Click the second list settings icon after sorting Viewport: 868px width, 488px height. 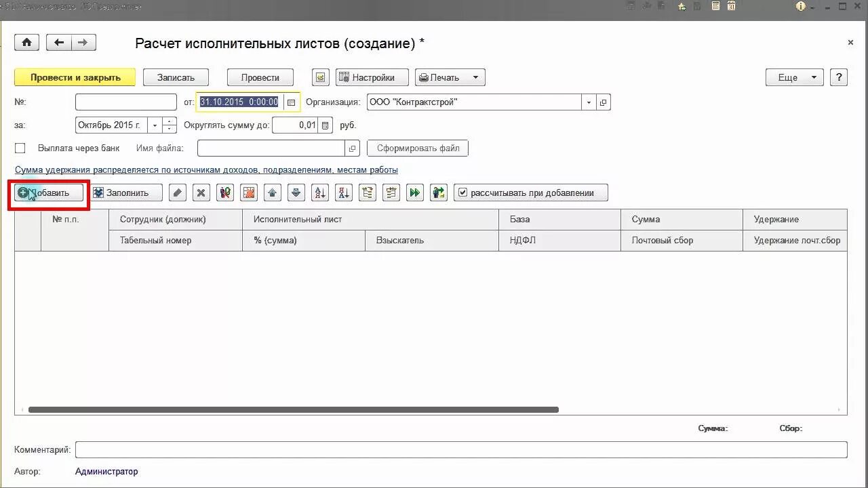tap(391, 193)
